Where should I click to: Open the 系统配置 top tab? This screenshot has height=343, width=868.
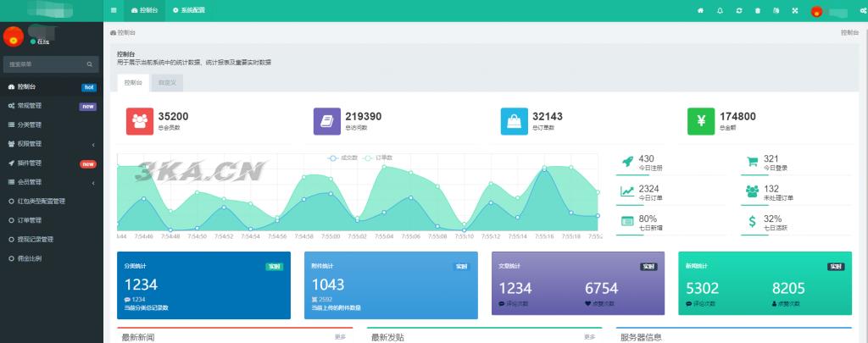[x=188, y=10]
